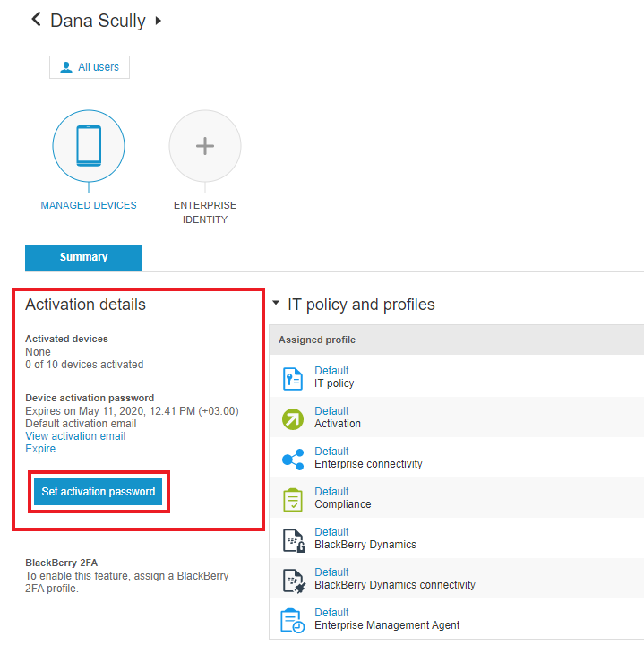Click the password expiry date text
Image resolution: width=644 pixels, height=645 pixels.
[132, 411]
